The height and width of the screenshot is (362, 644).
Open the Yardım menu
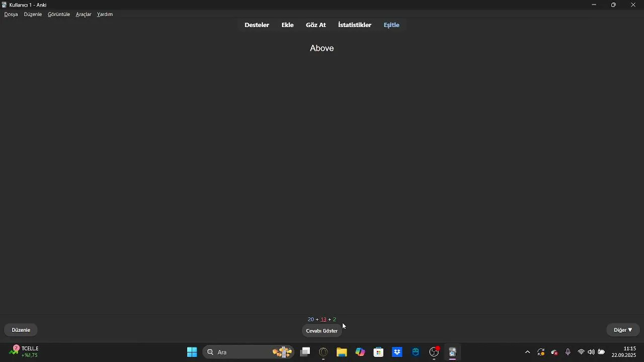click(105, 15)
